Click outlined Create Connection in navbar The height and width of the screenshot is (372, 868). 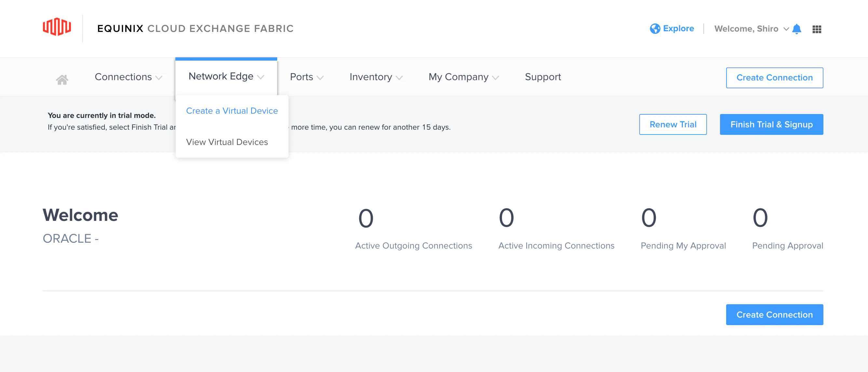[774, 78]
